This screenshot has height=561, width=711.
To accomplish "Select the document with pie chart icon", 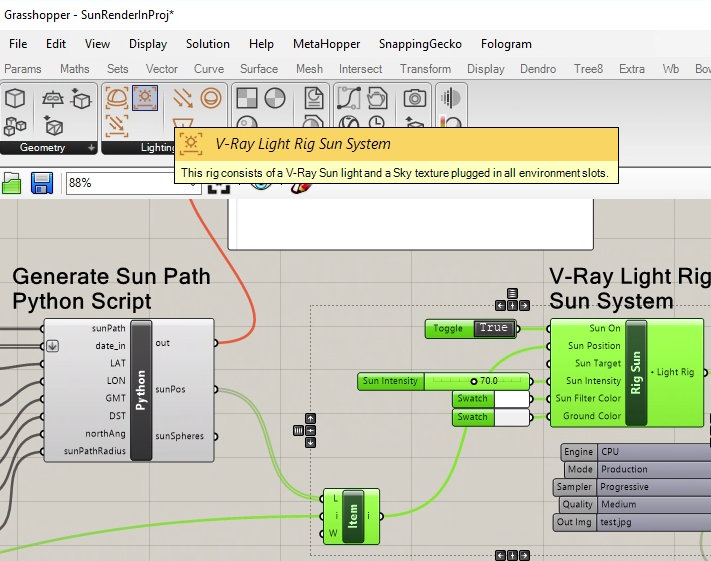I will (x=313, y=98).
